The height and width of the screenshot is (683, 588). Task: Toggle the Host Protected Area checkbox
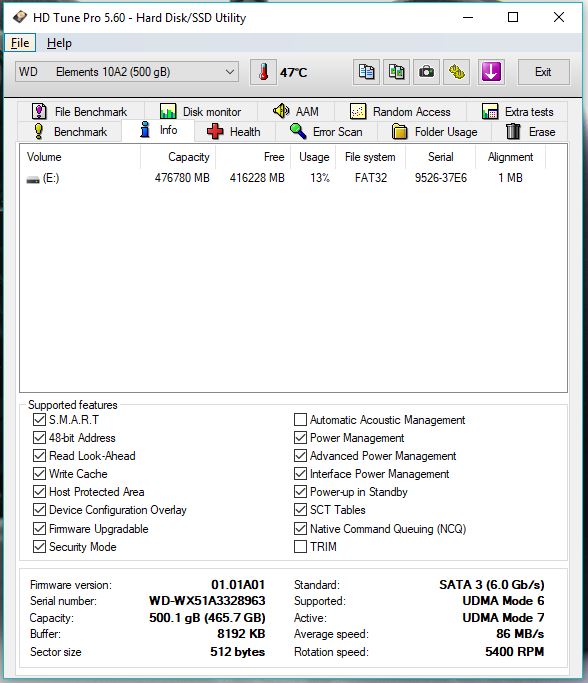[39, 492]
